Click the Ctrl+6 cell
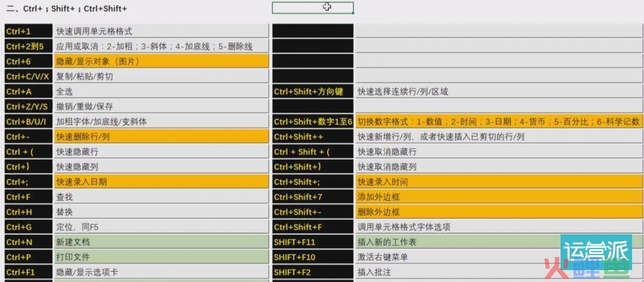The width and height of the screenshot is (644, 282). point(29,61)
